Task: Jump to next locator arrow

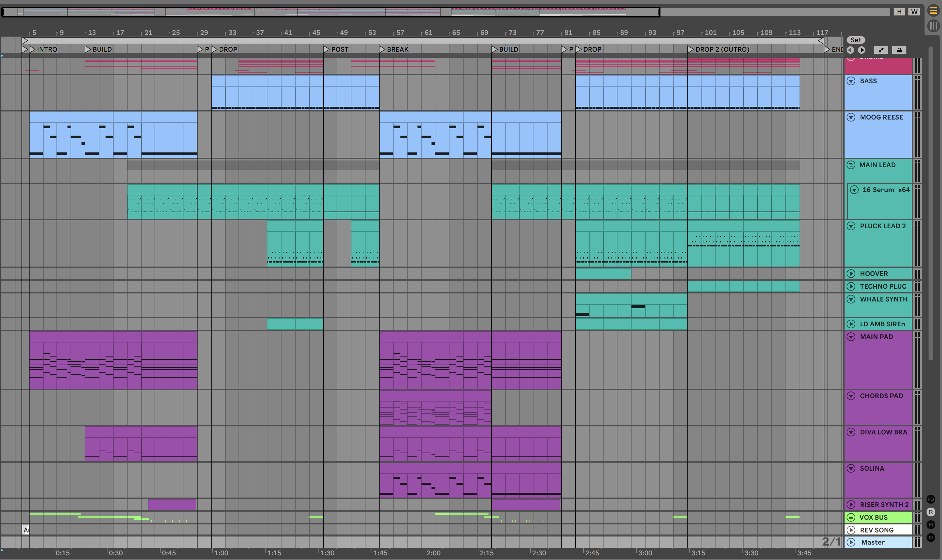Action: [862, 50]
